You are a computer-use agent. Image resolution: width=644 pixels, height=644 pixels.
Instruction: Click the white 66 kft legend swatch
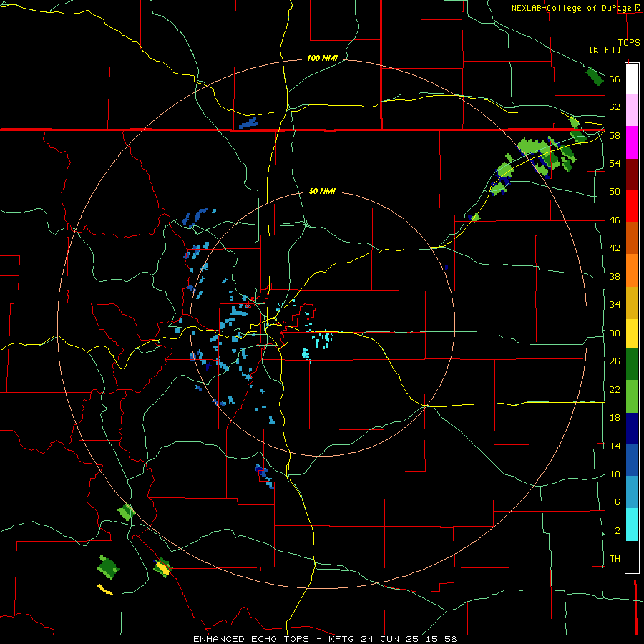[632, 79]
